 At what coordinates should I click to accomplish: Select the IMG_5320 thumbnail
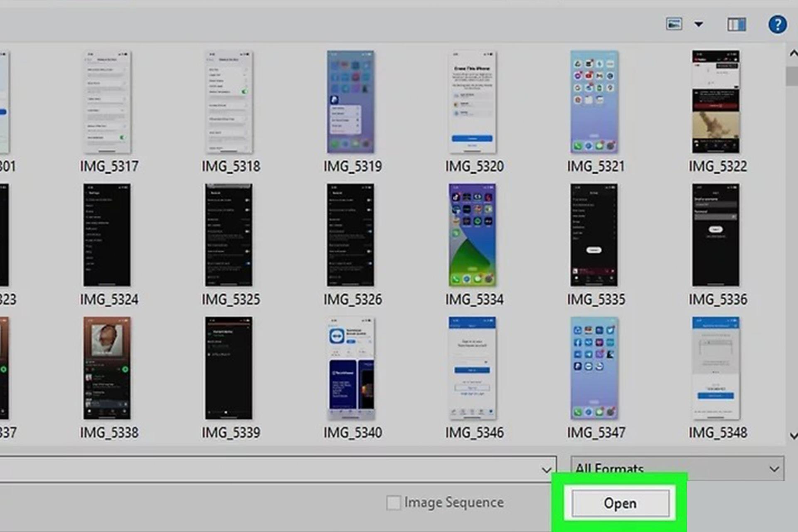click(473, 102)
